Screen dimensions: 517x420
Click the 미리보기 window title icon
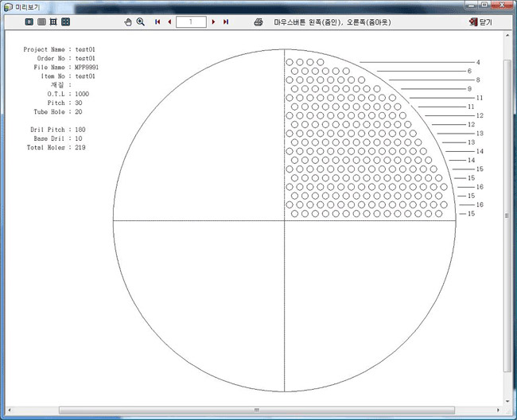point(8,7)
